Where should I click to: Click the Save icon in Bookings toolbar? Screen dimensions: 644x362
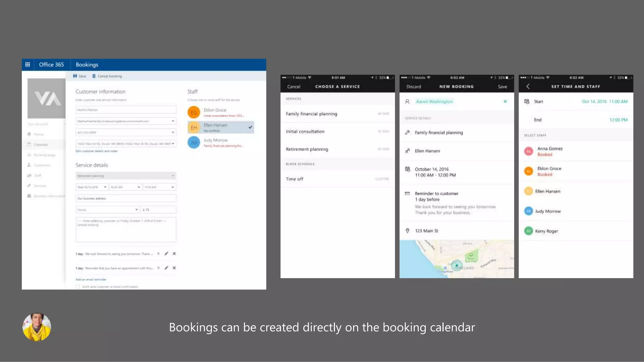[75, 76]
